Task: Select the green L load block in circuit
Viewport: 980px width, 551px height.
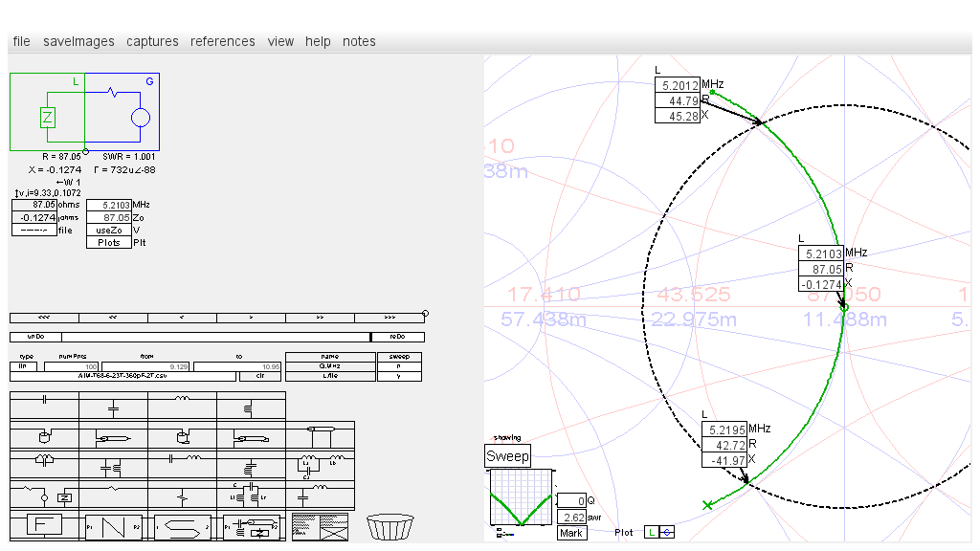Action: (48, 112)
